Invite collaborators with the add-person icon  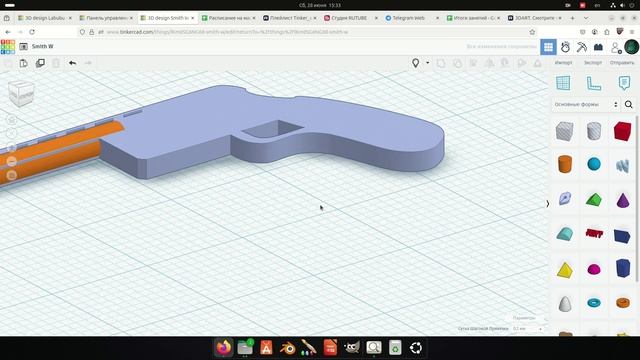616,47
